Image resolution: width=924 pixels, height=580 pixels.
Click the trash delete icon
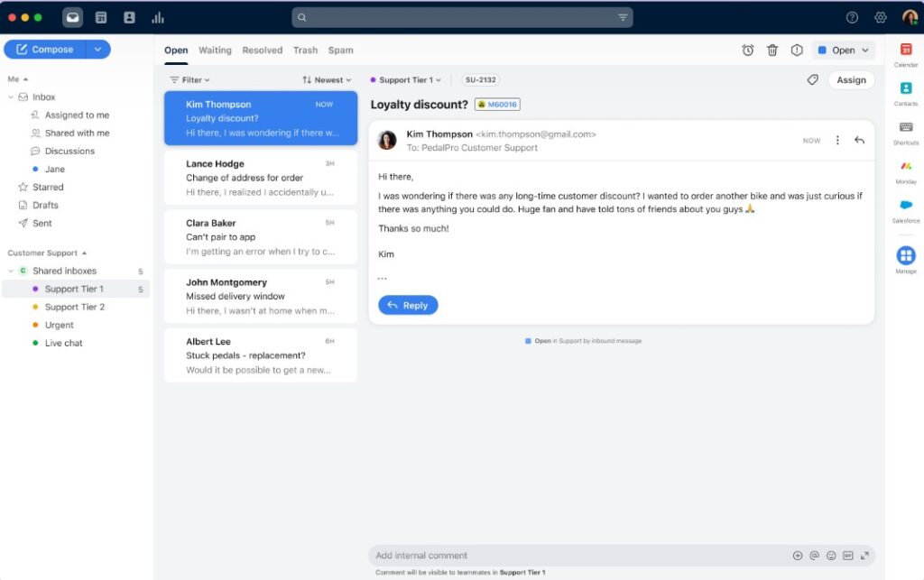pos(772,51)
